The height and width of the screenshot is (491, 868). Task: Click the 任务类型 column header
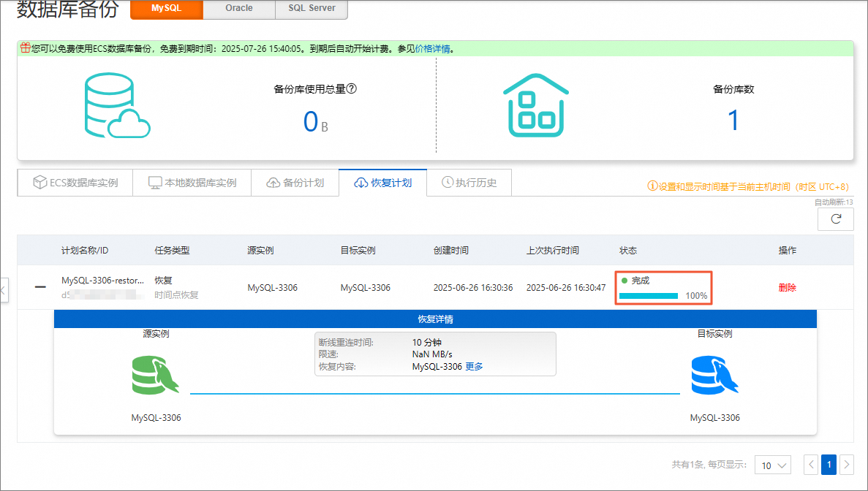pyautogui.click(x=172, y=251)
